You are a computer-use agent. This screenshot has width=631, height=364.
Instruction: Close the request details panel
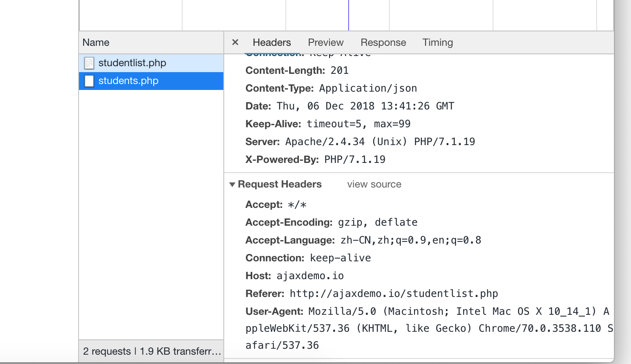[235, 42]
